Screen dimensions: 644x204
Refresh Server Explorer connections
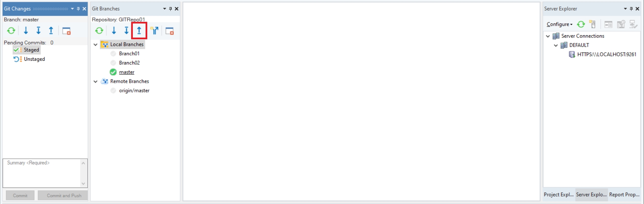(x=581, y=24)
